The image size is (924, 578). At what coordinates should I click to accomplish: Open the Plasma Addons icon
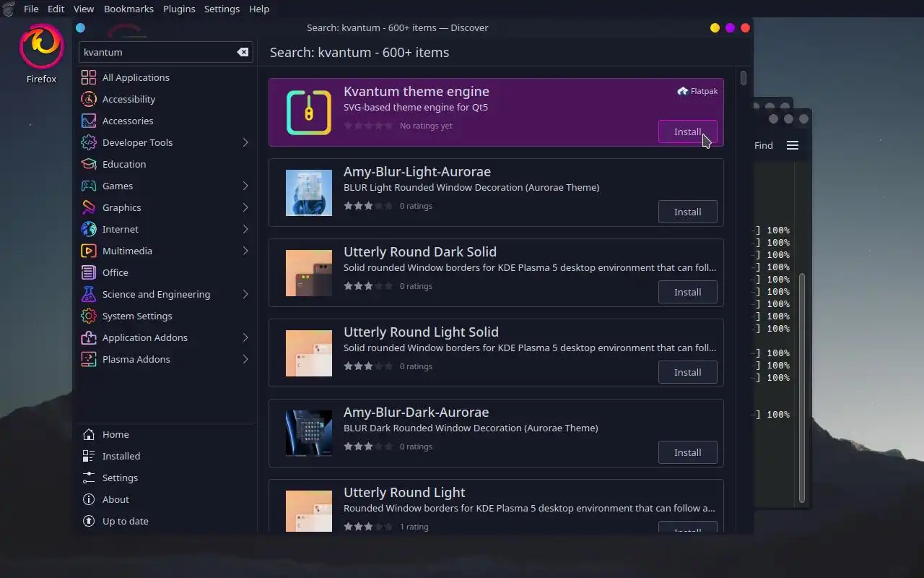89,359
